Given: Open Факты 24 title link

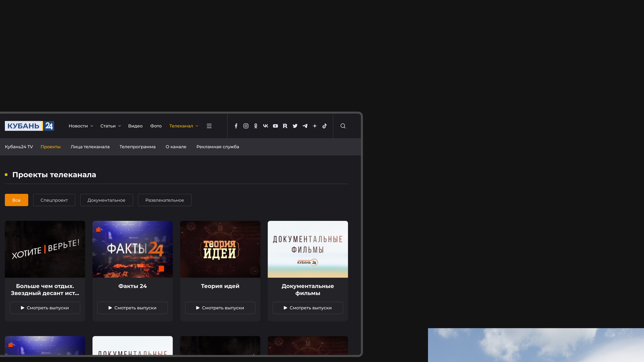Looking at the screenshot, I should tap(132, 286).
